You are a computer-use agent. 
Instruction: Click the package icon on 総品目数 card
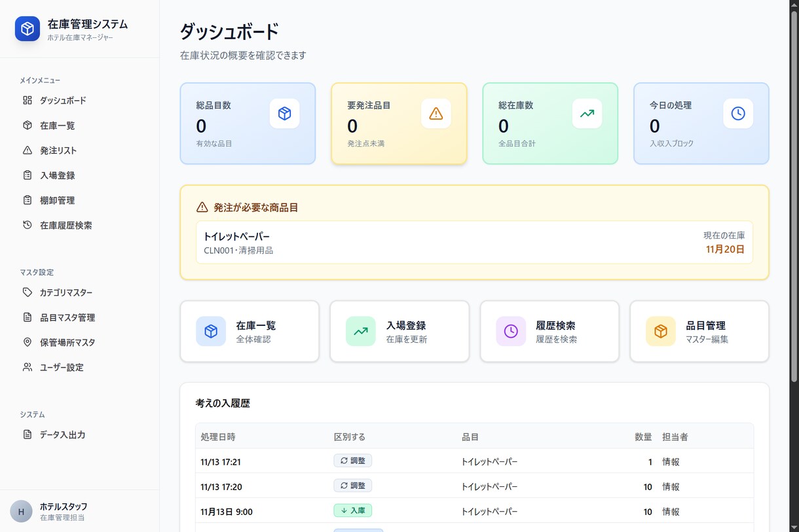(284, 113)
